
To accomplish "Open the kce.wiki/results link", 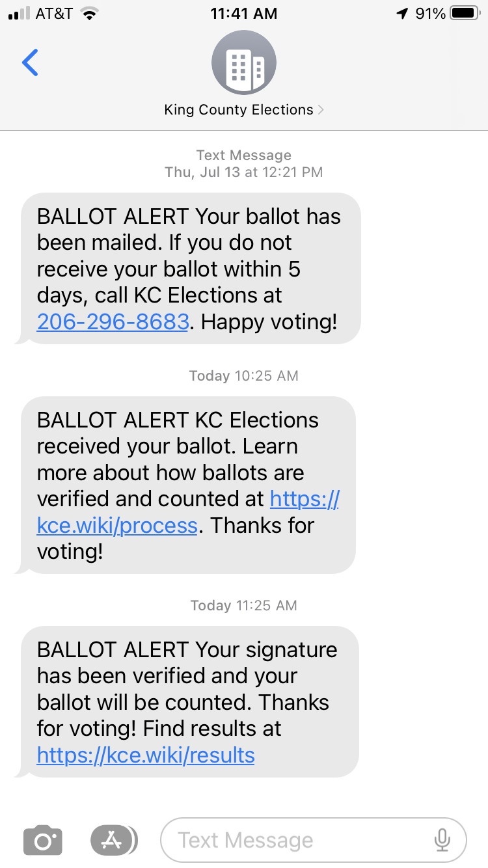I will 146,755.
